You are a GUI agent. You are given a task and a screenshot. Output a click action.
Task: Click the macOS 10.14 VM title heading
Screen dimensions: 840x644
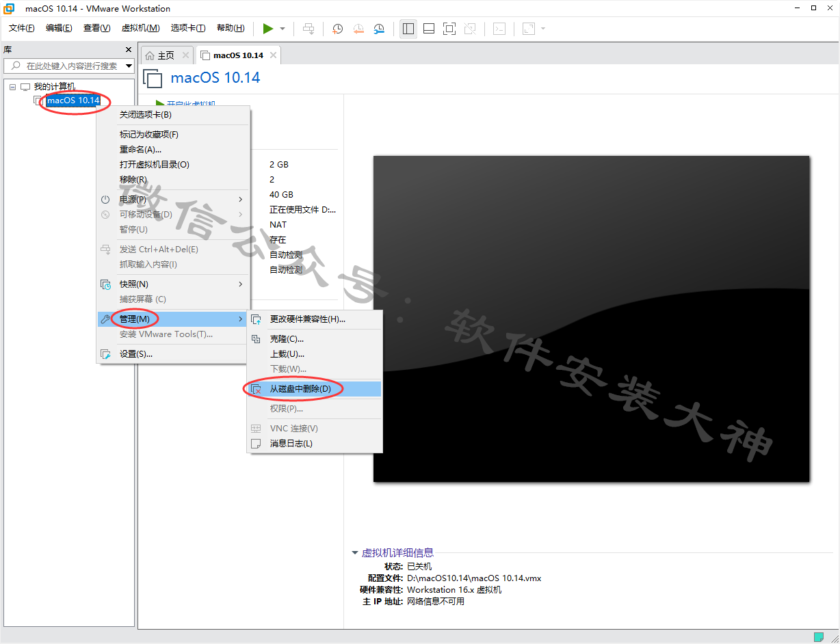point(215,78)
